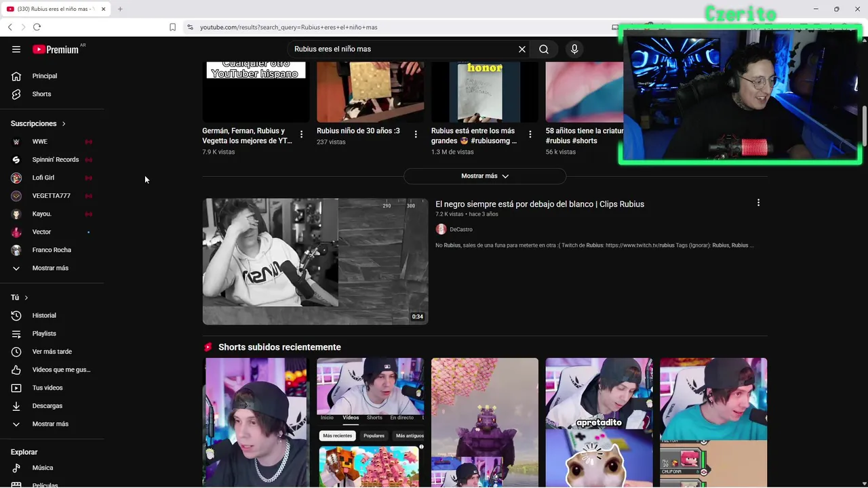Expand the Suscripciones section
Image resolution: width=868 pixels, height=488 pixels.
(38, 123)
